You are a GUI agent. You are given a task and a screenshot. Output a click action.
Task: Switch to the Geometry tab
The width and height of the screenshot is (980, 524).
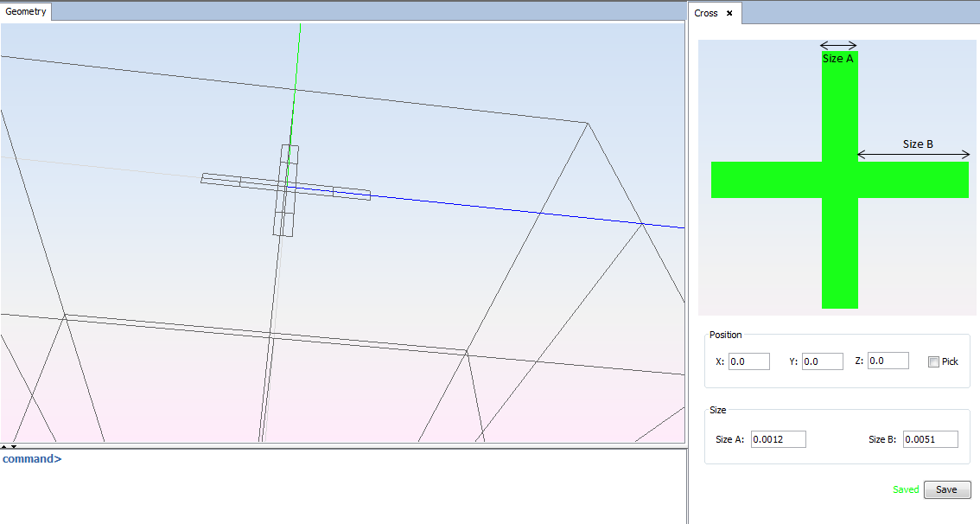[x=26, y=12]
